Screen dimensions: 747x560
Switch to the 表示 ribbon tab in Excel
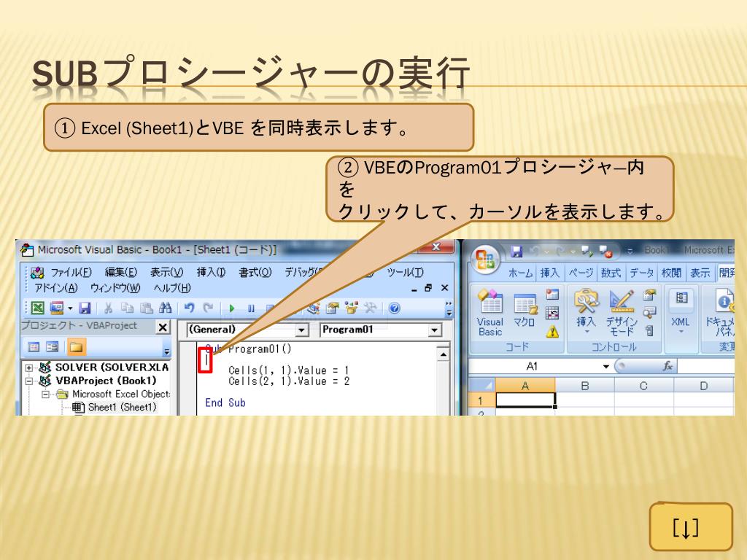pos(700,273)
